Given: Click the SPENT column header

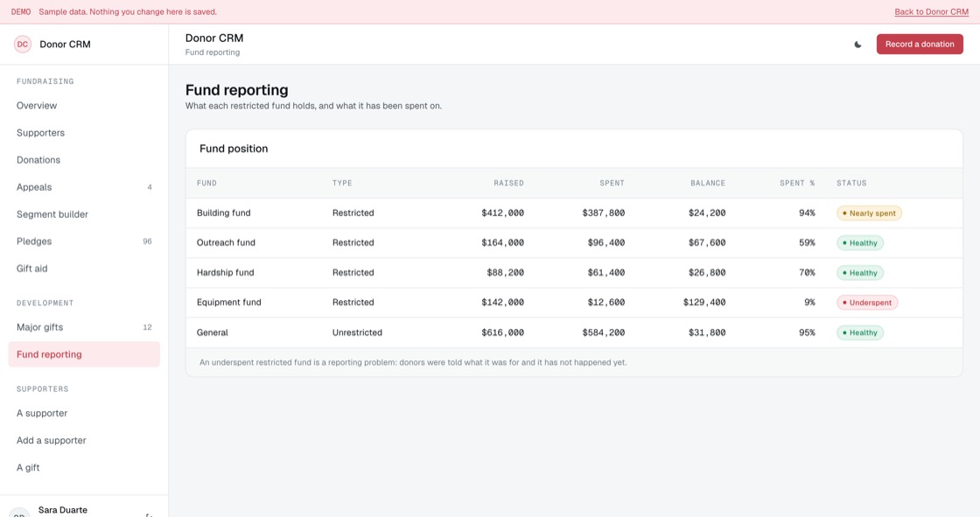Looking at the screenshot, I should click(612, 183).
